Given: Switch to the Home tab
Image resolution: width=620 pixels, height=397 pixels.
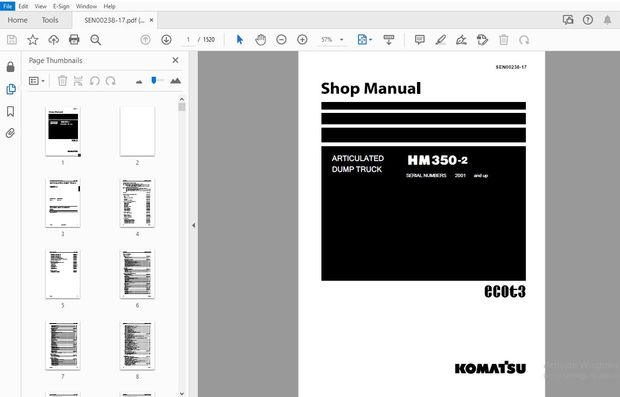Looking at the screenshot, I should [x=18, y=20].
